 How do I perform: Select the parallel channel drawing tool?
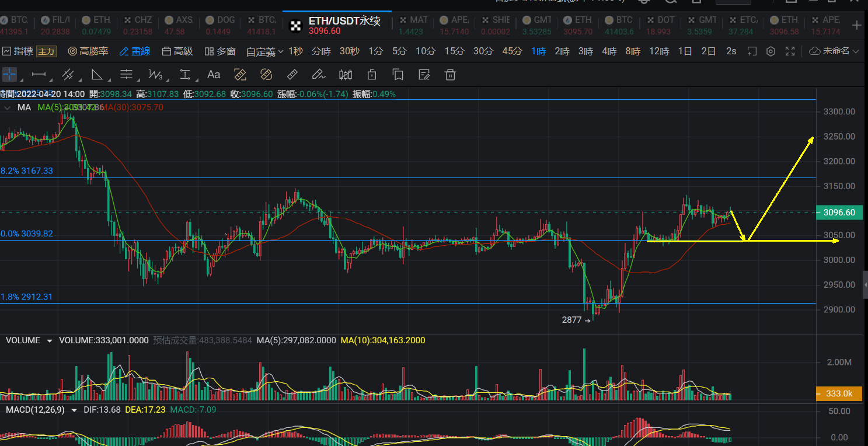pyautogui.click(x=68, y=75)
